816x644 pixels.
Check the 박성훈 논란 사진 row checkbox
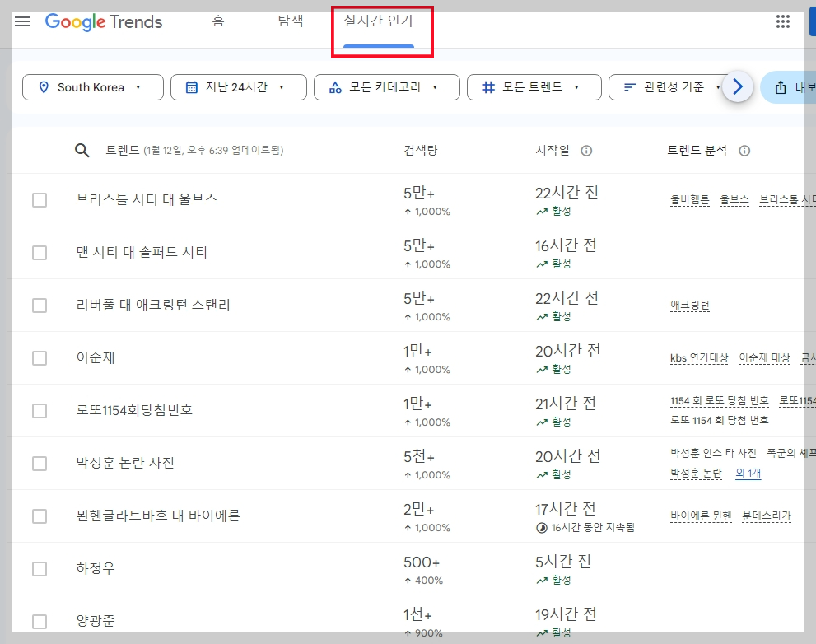(x=40, y=464)
